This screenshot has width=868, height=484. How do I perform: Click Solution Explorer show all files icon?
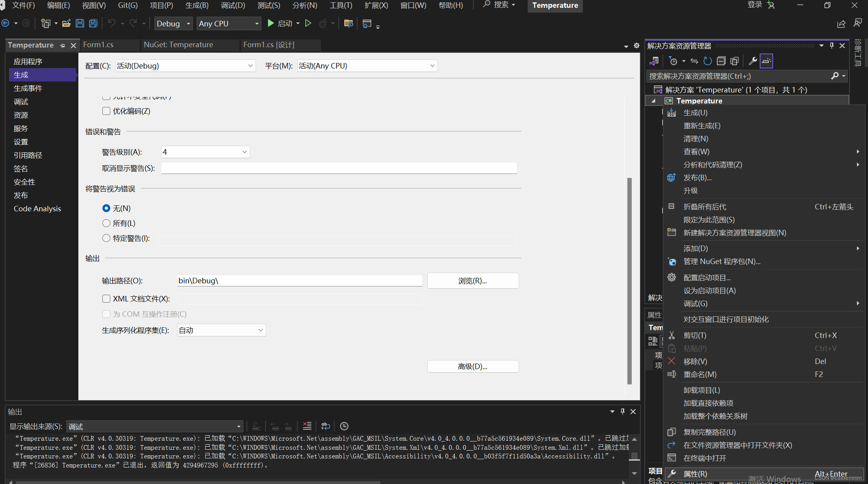734,61
